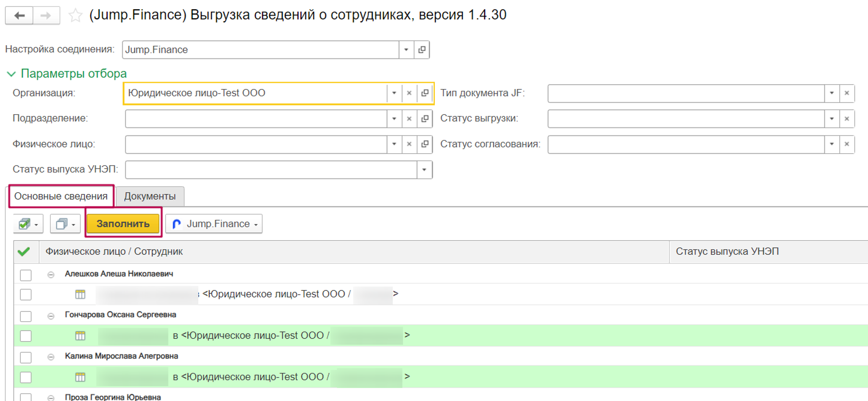Tick checkbox for Гончарова Оксана Сергеевна
The width and height of the screenshot is (868, 401).
click(26, 316)
